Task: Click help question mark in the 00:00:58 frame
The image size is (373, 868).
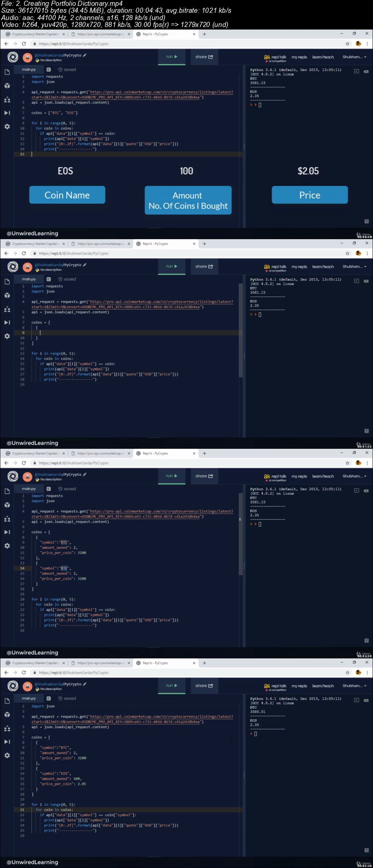Action: click(x=366, y=221)
